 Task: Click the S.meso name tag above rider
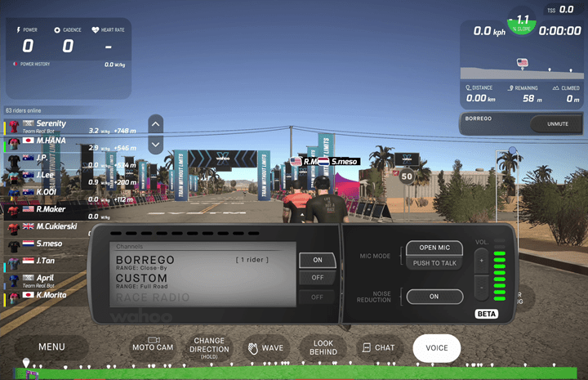[340, 162]
